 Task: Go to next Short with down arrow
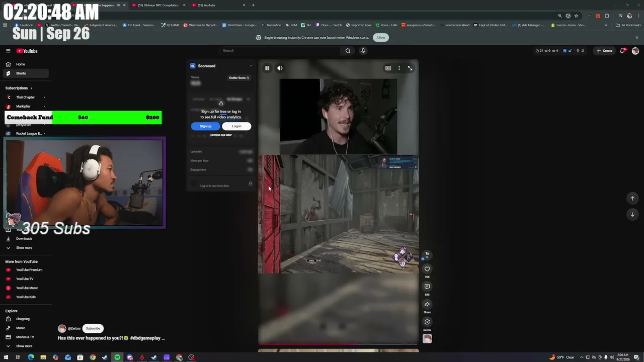(632, 214)
